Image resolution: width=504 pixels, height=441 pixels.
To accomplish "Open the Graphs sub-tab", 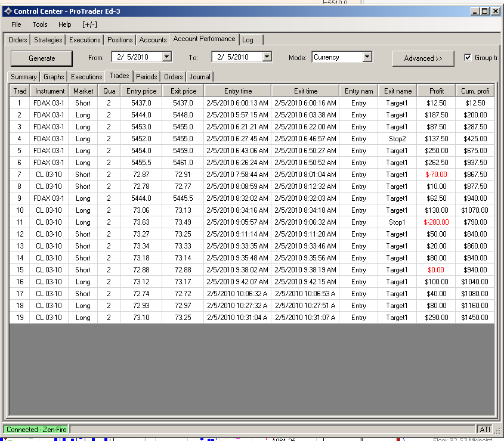I will point(54,77).
